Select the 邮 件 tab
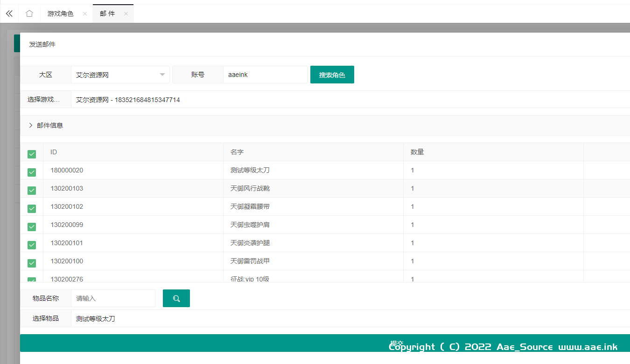Screen dimensions: 630x364 pyautogui.click(x=108, y=14)
